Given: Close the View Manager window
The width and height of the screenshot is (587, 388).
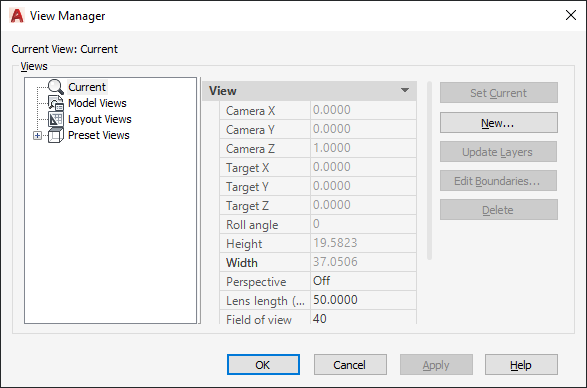Looking at the screenshot, I should tap(571, 15).
